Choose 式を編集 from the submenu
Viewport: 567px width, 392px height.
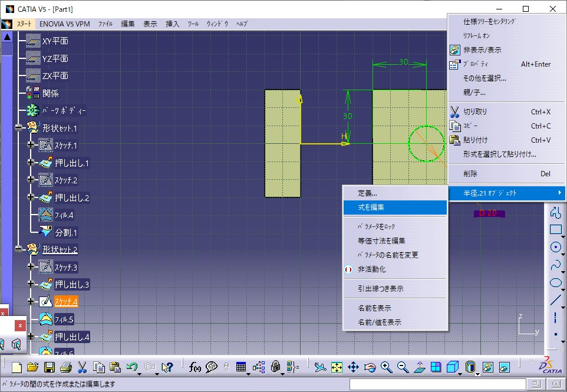(371, 207)
